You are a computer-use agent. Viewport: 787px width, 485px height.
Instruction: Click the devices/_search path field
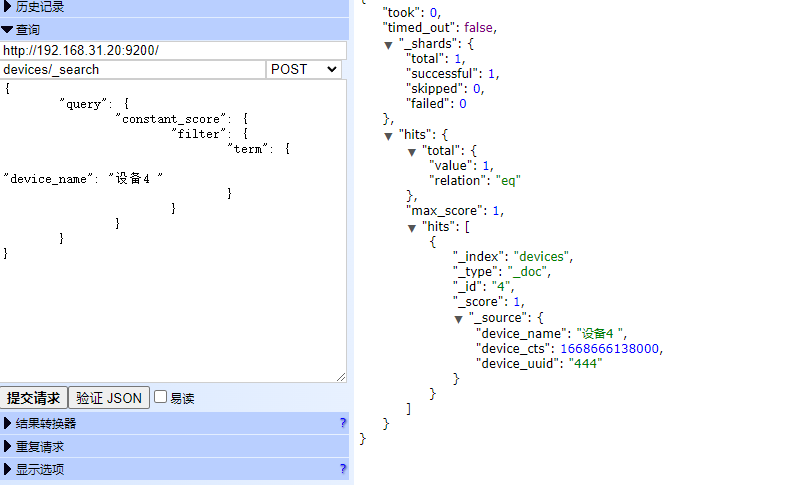pyautogui.click(x=133, y=69)
